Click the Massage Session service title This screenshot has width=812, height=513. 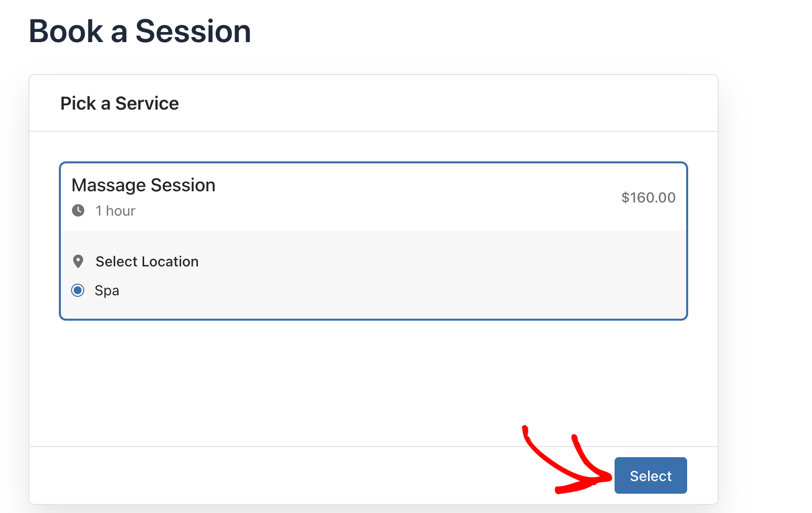tap(143, 185)
